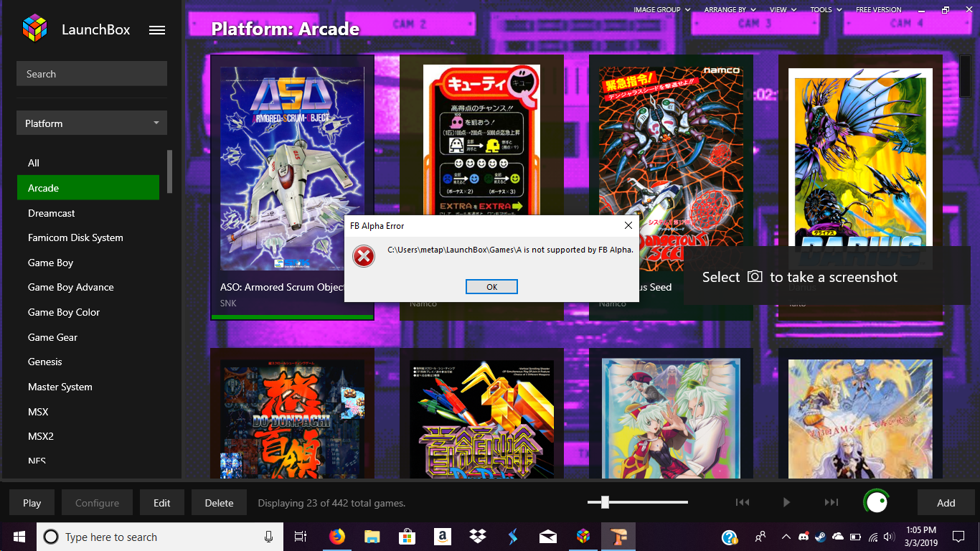980x551 pixels.
Task: Click the Steam tray icon
Action: coord(820,537)
